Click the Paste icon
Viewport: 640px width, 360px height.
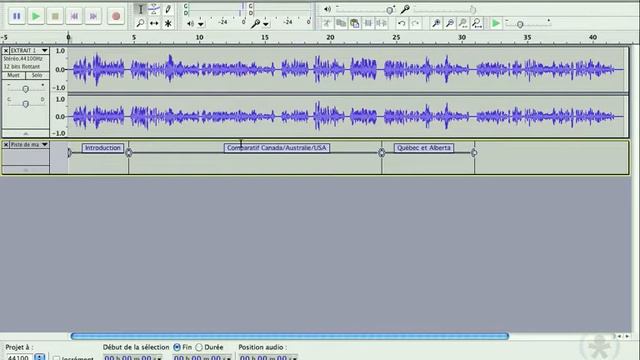355,23
